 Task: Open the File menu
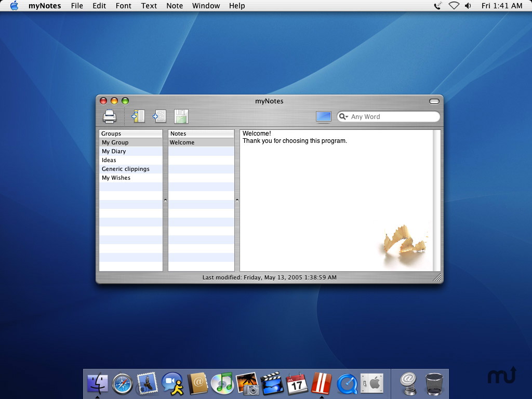point(77,6)
